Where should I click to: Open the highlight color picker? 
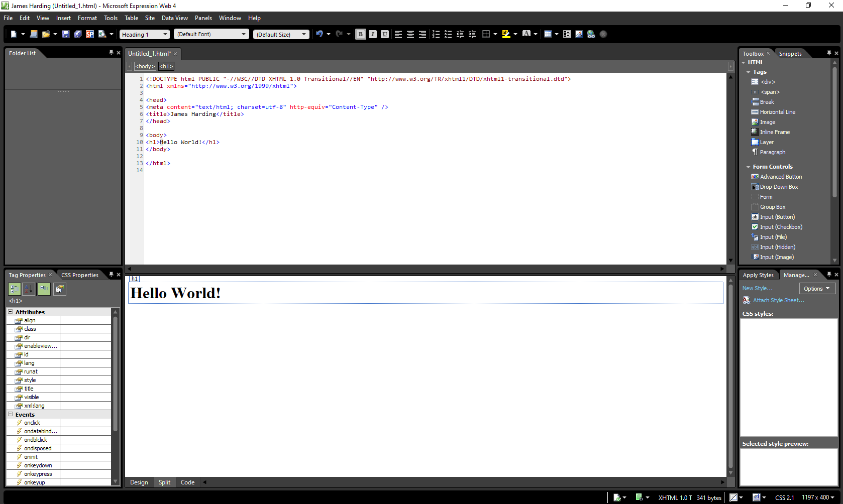(515, 34)
